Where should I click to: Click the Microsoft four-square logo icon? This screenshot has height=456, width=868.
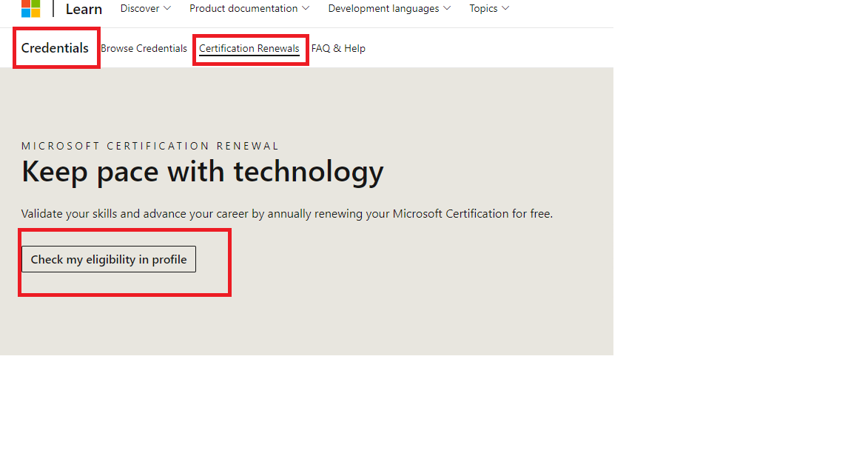[30, 9]
